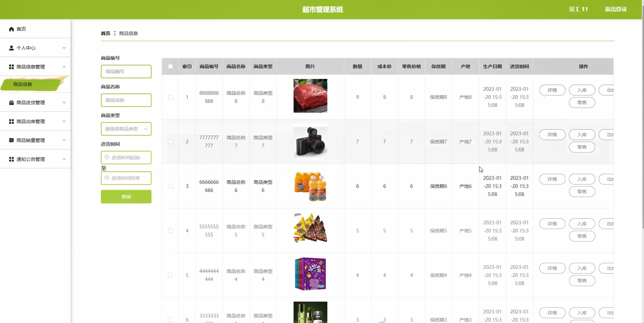644x323 pixels.
Task: Open 商品销量管理 menu label
Action: [31, 140]
